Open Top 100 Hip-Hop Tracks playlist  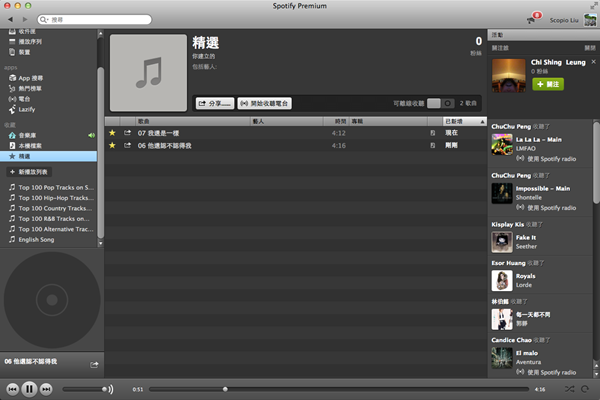(56, 198)
